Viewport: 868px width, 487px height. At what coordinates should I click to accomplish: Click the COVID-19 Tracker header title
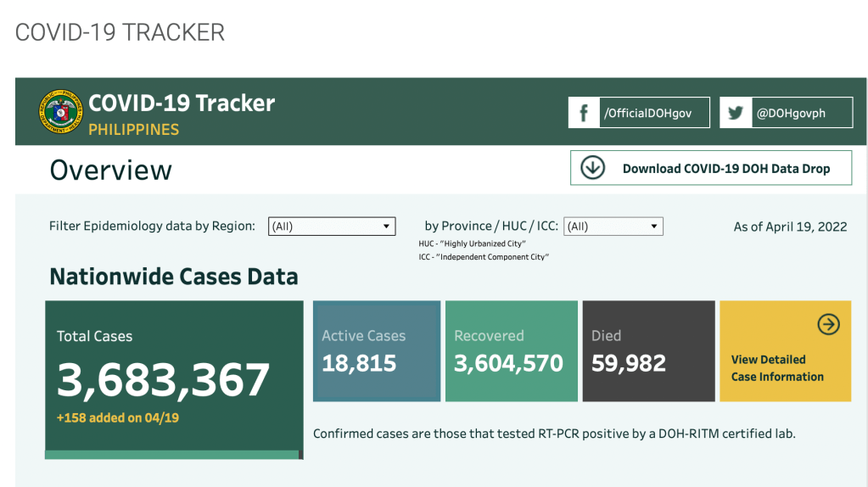(182, 104)
